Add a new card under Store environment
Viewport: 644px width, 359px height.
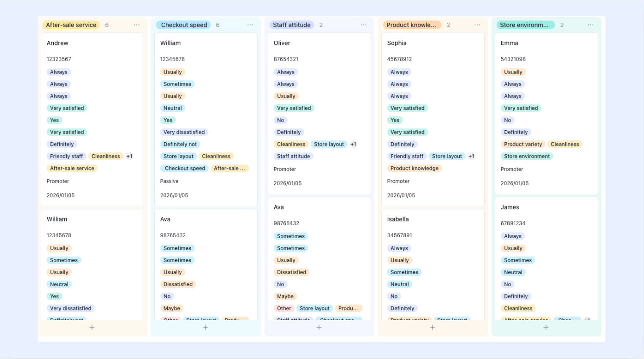(x=546, y=328)
